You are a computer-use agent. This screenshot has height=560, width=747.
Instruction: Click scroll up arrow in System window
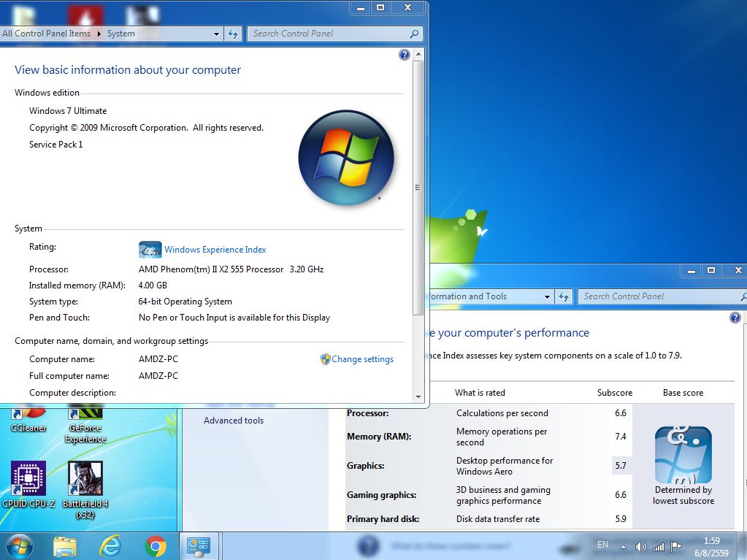pyautogui.click(x=418, y=54)
